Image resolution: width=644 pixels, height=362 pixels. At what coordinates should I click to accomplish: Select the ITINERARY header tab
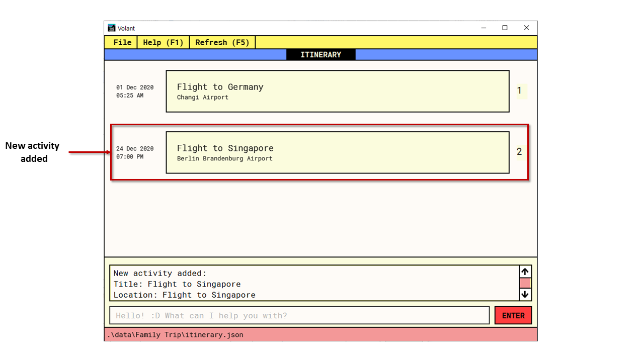321,55
